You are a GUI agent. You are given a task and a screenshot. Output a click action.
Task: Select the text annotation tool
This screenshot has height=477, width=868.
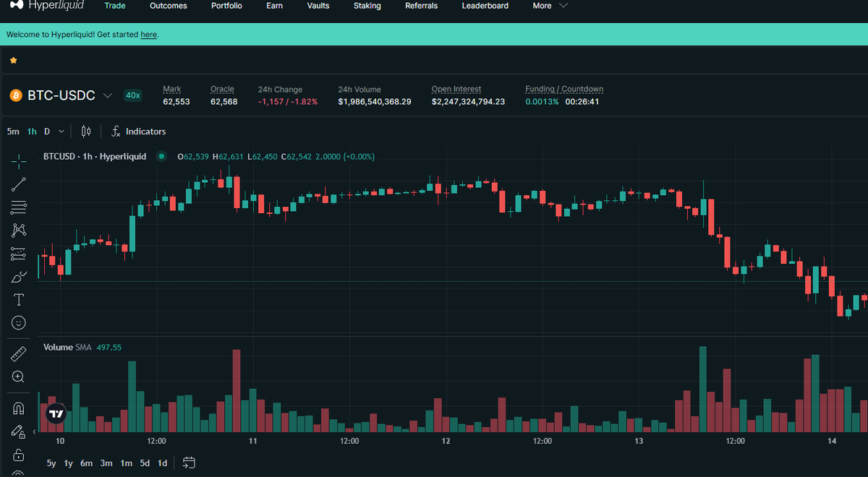pyautogui.click(x=19, y=300)
